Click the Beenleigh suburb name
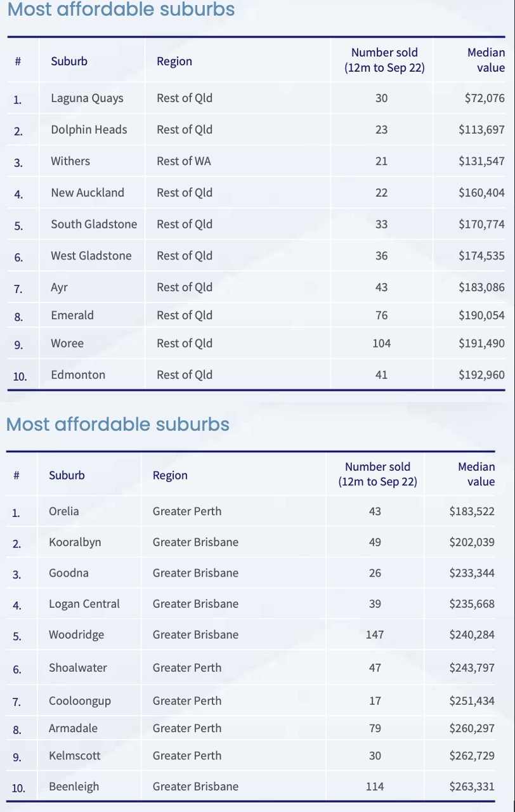Viewport: 515px width, 812px height. pyautogui.click(x=74, y=787)
